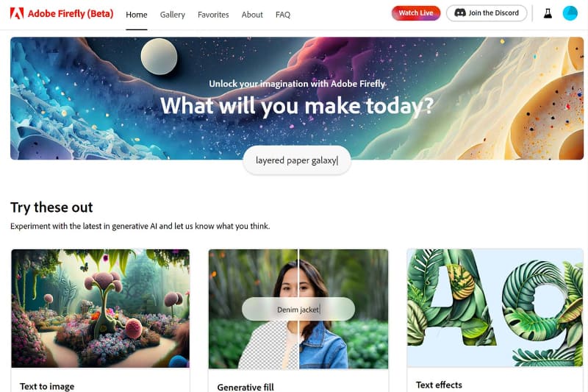Open the blue profile avatar
Screen dimensions: 588x392
pos(570,13)
